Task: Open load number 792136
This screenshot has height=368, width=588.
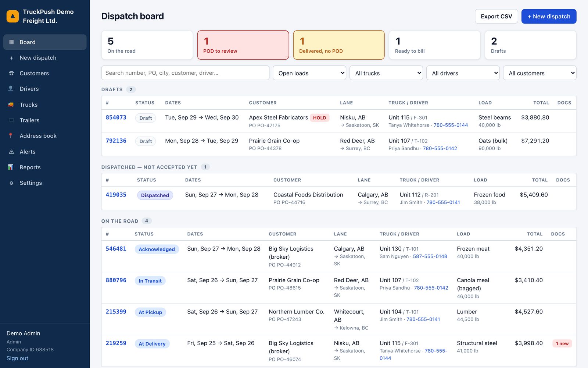Action: click(116, 141)
